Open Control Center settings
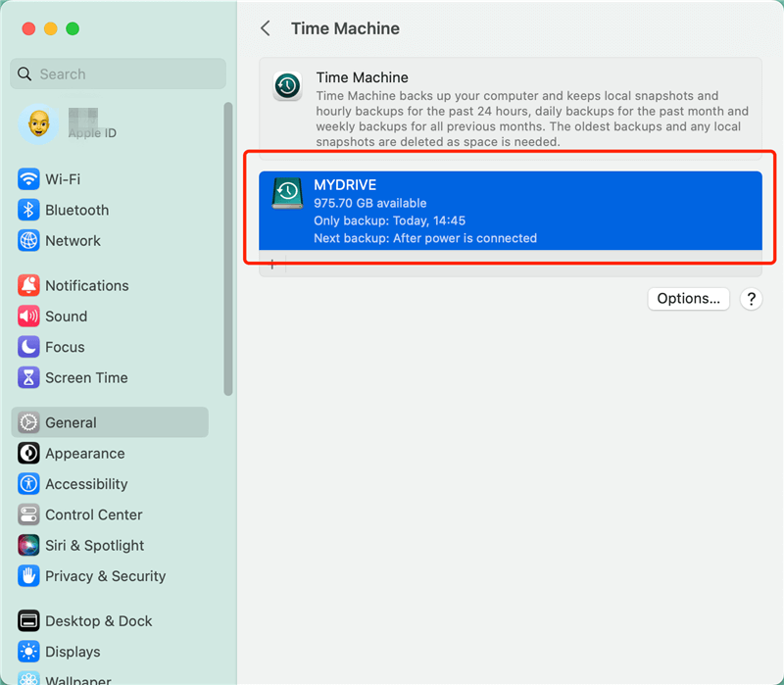Screen dimensions: 784x685 pyautogui.click(x=91, y=514)
